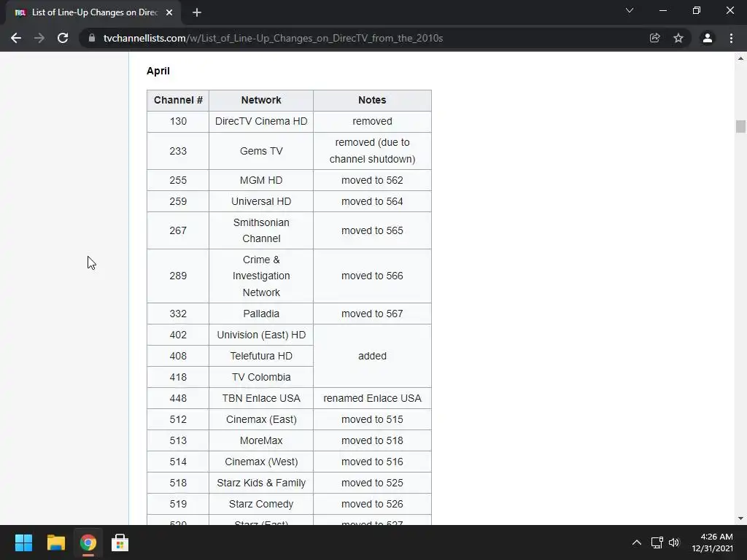
Task: Bookmark this tab with the star icon
Action: tap(678, 38)
